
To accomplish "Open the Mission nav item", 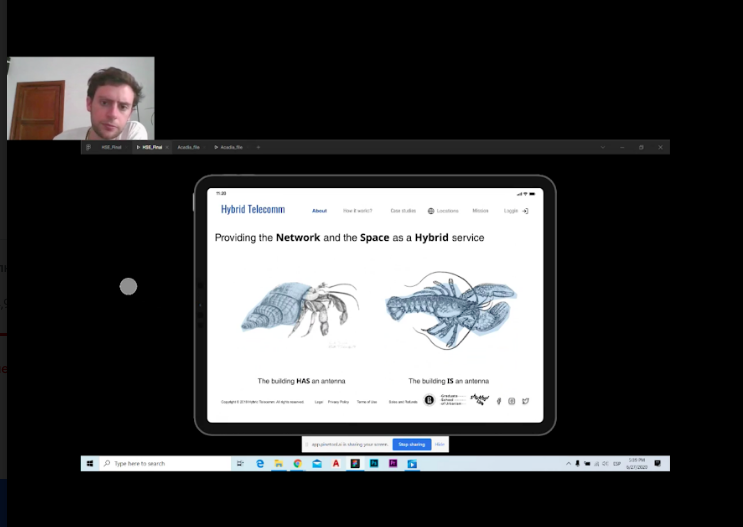I will [x=480, y=211].
